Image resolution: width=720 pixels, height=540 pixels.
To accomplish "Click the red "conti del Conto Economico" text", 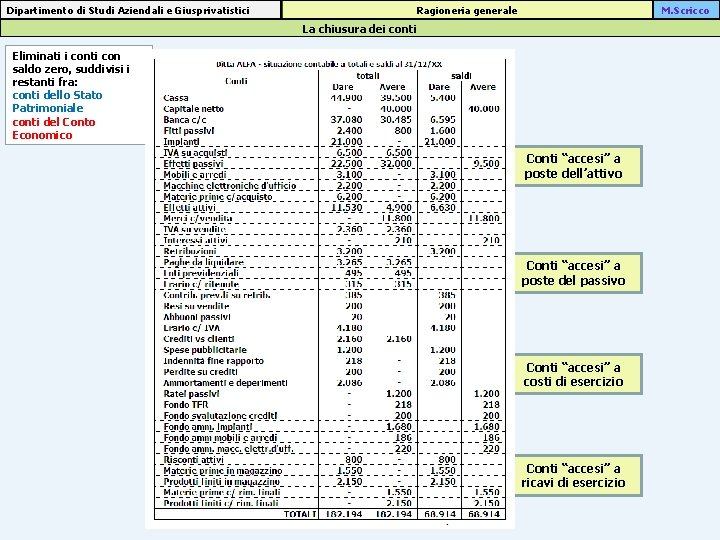I will tap(54, 129).
